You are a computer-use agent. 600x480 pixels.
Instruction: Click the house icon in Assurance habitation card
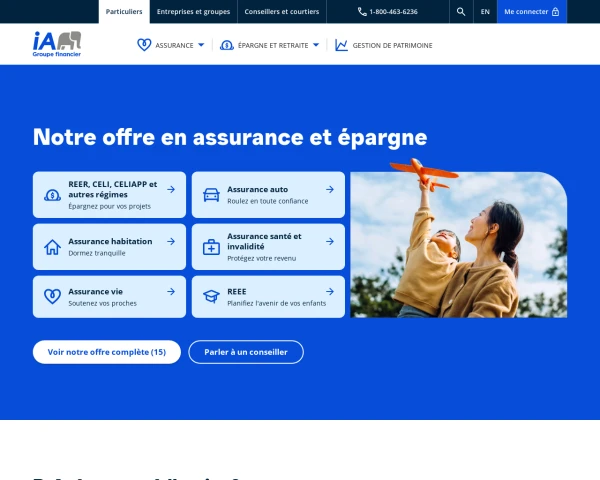(x=52, y=247)
